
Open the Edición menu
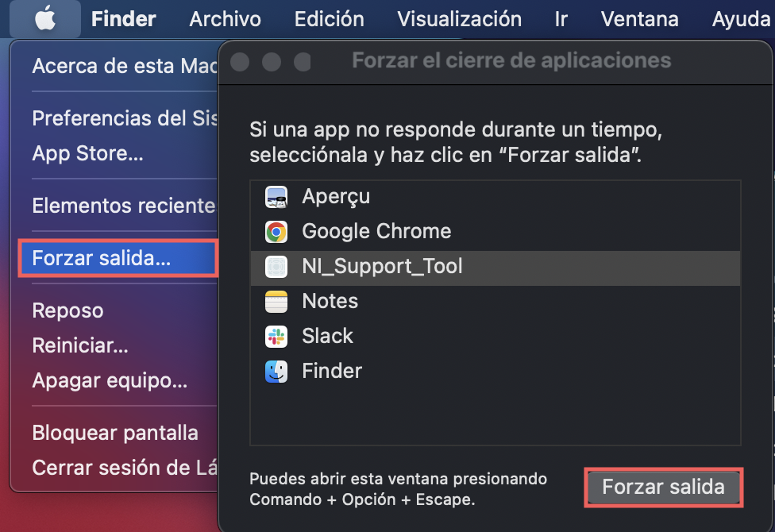pos(329,18)
